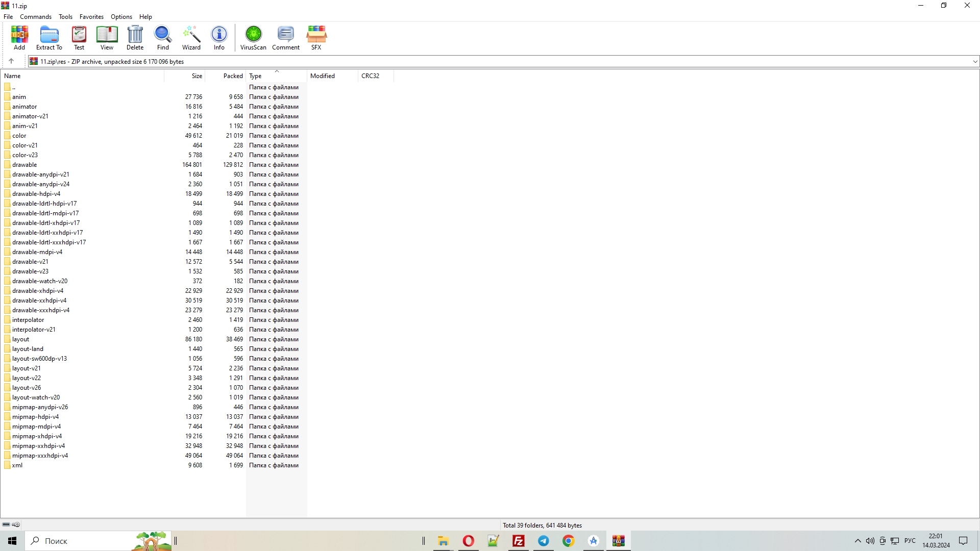Open FileZilla from the taskbar
980x551 pixels.
(518, 541)
